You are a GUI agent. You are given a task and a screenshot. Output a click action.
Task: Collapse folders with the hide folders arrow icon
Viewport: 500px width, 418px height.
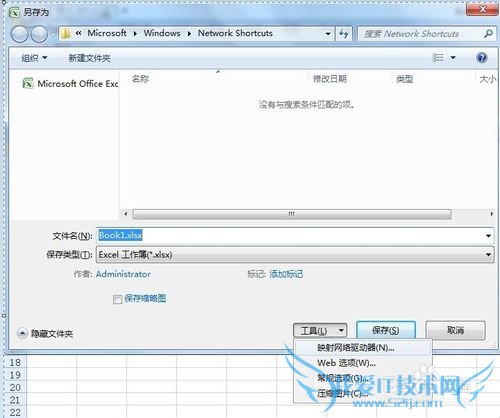pyautogui.click(x=22, y=333)
